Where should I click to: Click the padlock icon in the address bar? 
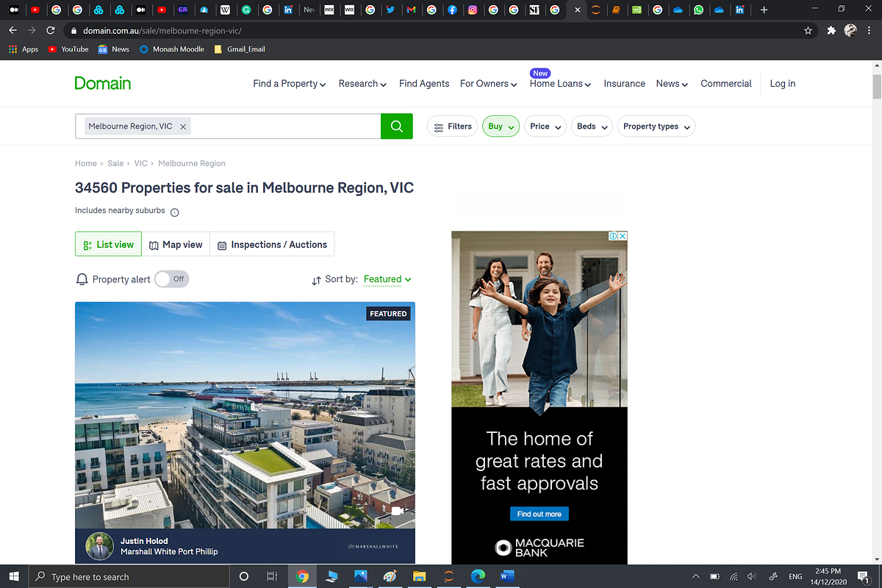point(73,31)
